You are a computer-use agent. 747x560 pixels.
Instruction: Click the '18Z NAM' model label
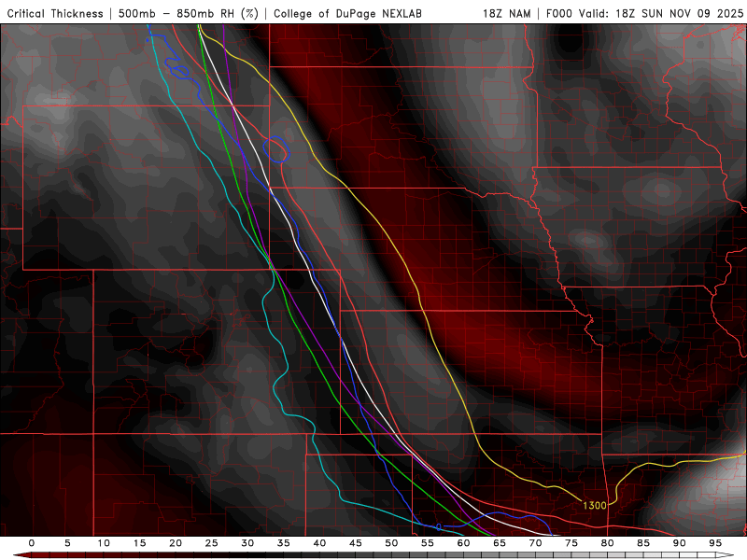click(x=506, y=13)
